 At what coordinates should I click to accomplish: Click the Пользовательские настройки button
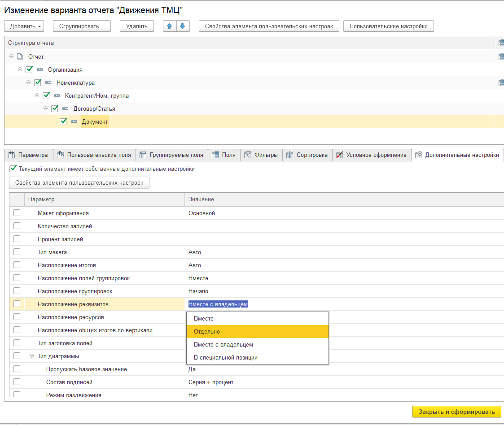point(388,26)
